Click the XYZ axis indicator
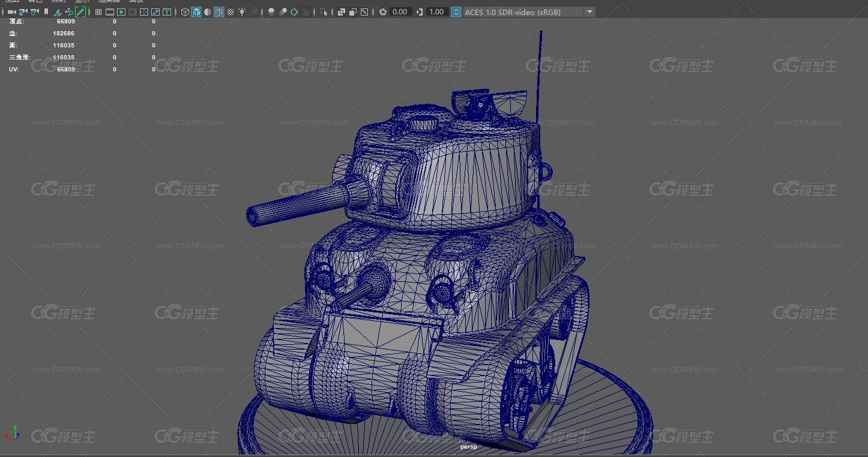 [x=13, y=433]
